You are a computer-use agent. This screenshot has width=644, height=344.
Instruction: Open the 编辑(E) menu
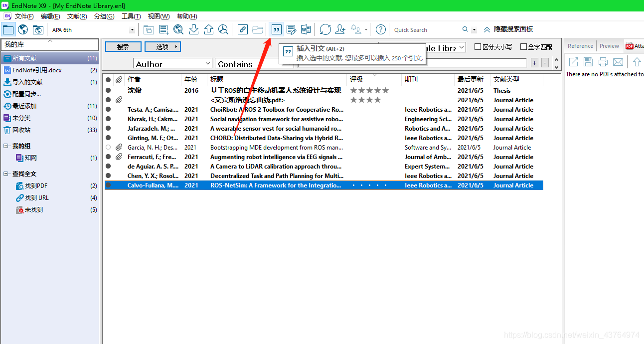[x=50, y=16]
